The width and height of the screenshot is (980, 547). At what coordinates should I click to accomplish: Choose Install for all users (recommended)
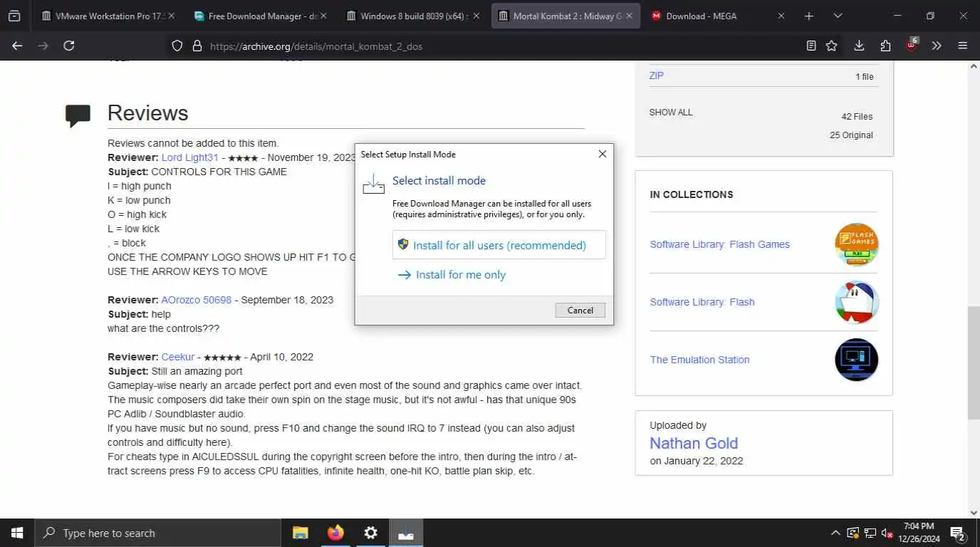(499, 245)
